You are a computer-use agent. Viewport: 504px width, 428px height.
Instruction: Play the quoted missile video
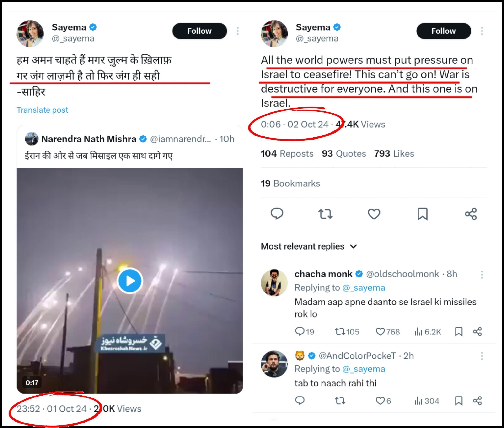[x=130, y=281]
